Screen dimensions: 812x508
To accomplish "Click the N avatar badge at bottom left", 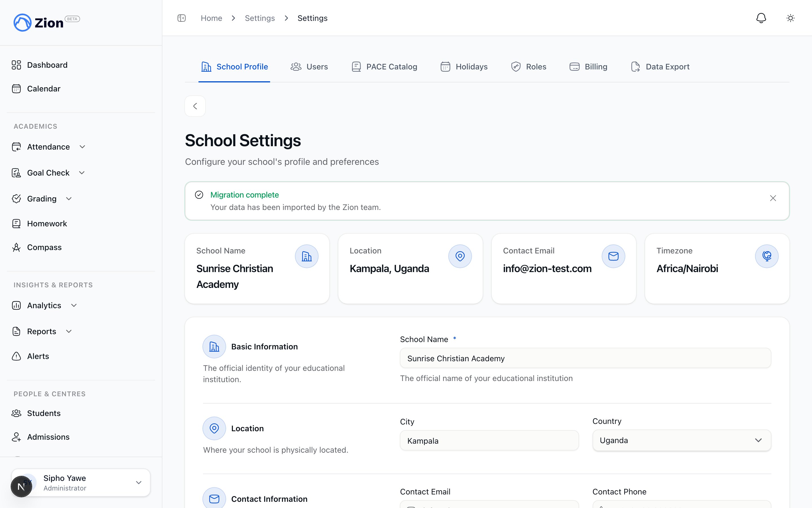I will tap(21, 486).
